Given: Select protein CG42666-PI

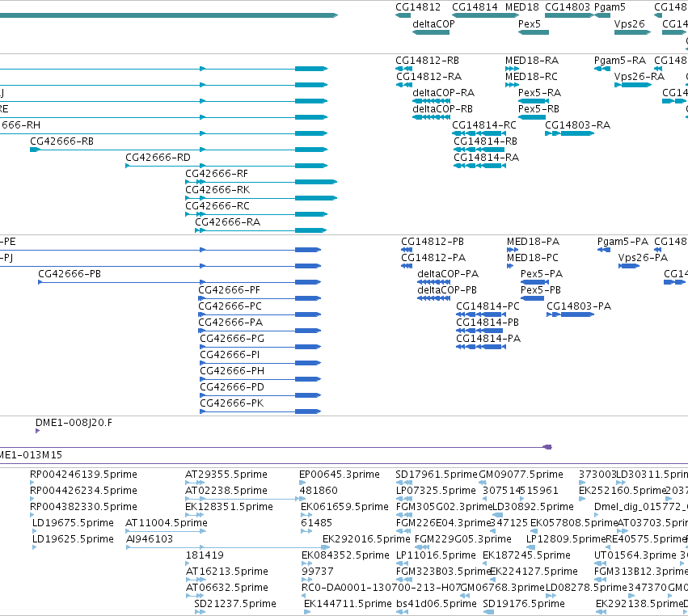Looking at the screenshot, I should pos(230,355).
